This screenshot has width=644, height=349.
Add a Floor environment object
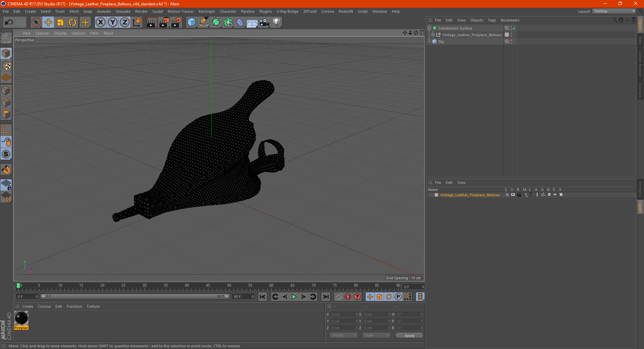click(x=252, y=22)
